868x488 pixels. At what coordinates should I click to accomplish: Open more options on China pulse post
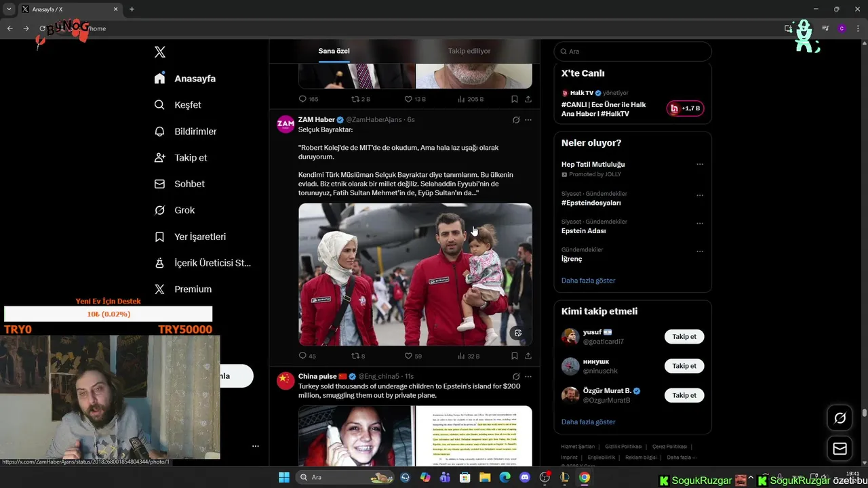point(528,376)
